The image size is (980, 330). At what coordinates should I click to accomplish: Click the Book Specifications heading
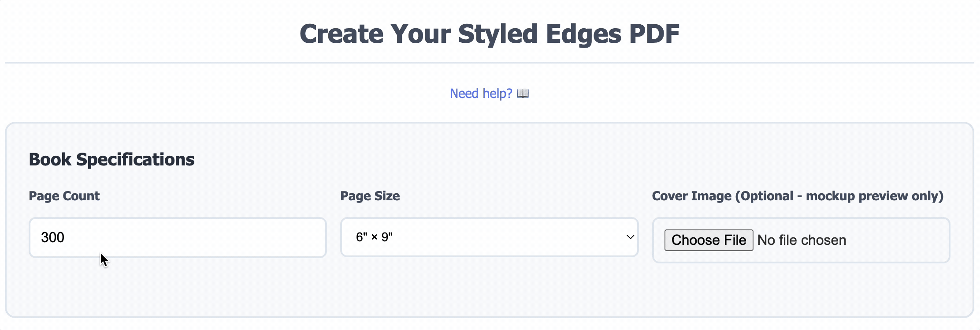tap(111, 159)
